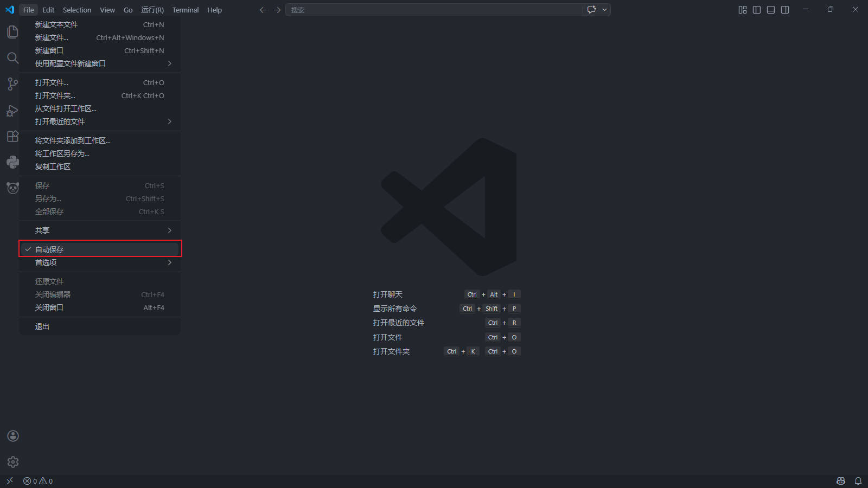Choose 新建窗口 menu entry
868x488 pixels.
pos(100,50)
